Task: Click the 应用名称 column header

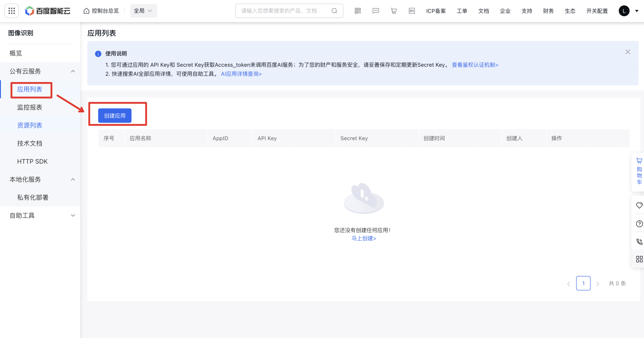Action: [141, 138]
